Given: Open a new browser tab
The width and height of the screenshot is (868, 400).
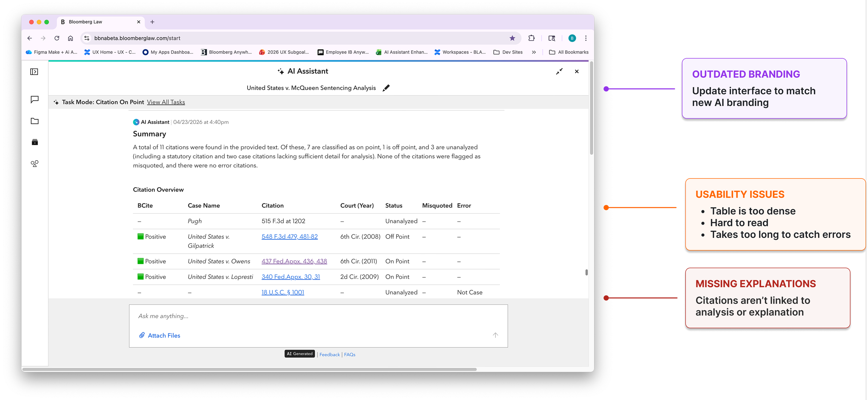Looking at the screenshot, I should click(152, 22).
